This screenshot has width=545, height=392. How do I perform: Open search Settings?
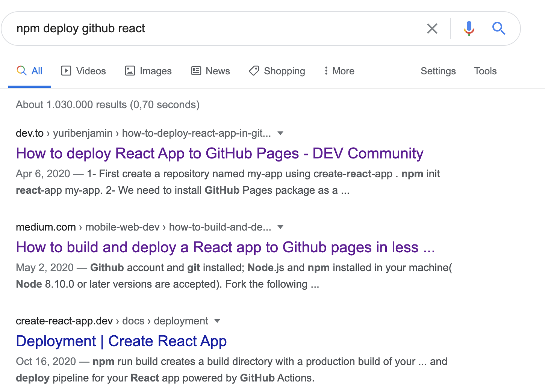pos(438,71)
